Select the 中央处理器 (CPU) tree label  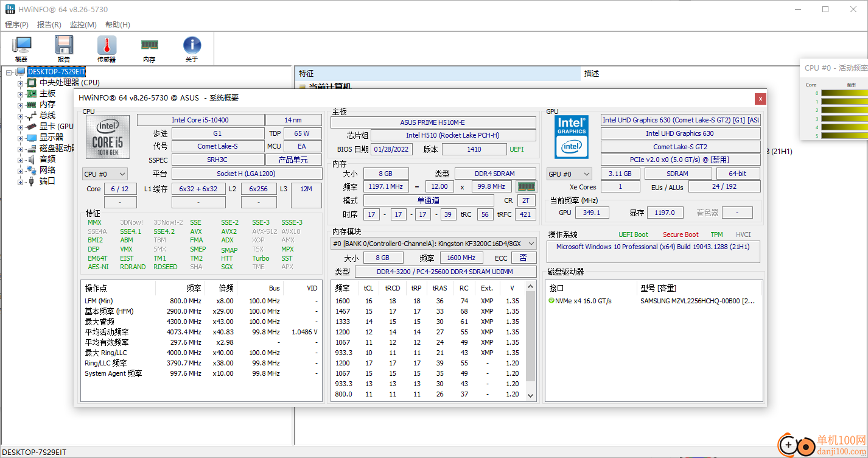[69, 83]
